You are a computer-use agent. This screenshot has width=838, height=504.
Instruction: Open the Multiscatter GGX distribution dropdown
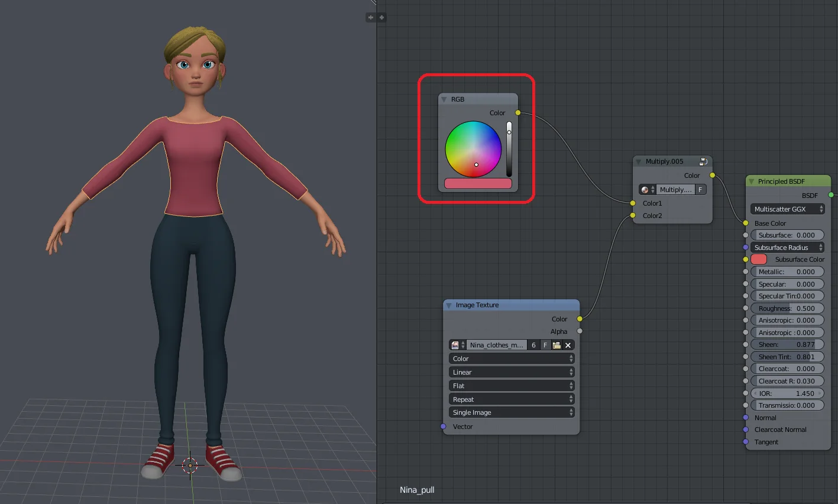(x=787, y=209)
